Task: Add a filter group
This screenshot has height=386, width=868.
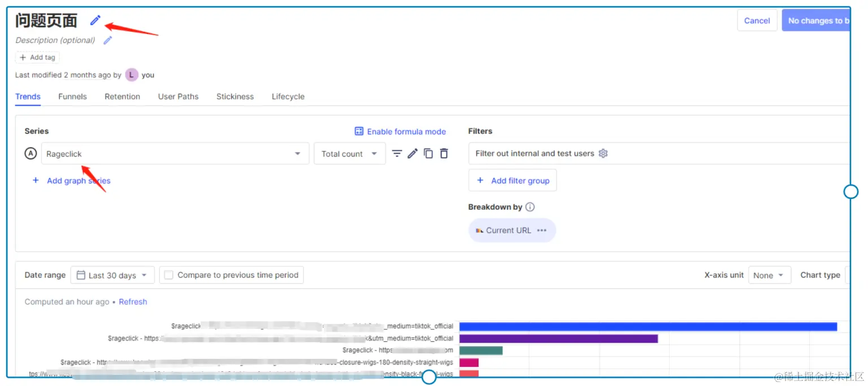Action: [x=513, y=180]
